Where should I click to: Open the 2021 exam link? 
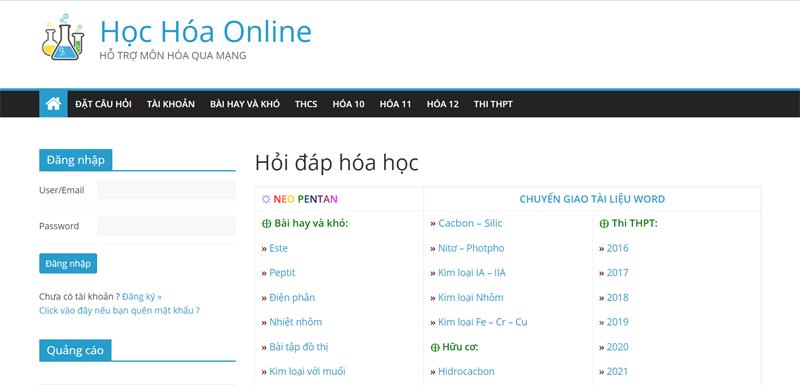pyautogui.click(x=617, y=371)
